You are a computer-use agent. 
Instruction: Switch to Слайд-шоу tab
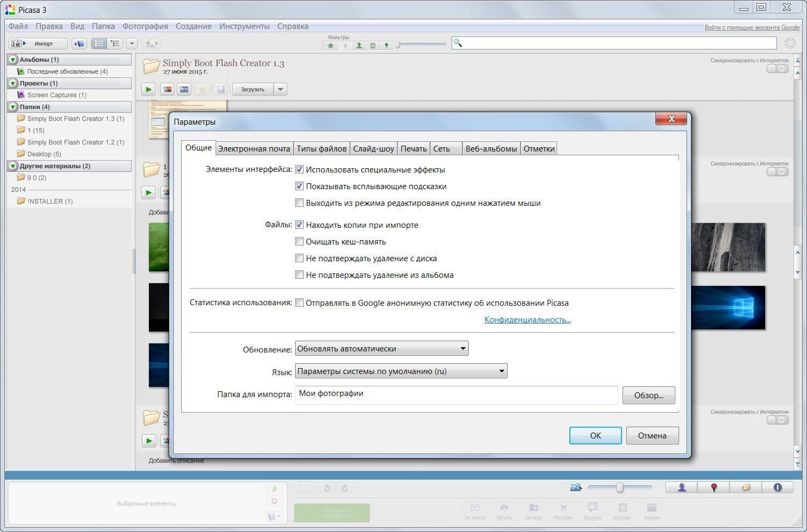pyautogui.click(x=374, y=149)
